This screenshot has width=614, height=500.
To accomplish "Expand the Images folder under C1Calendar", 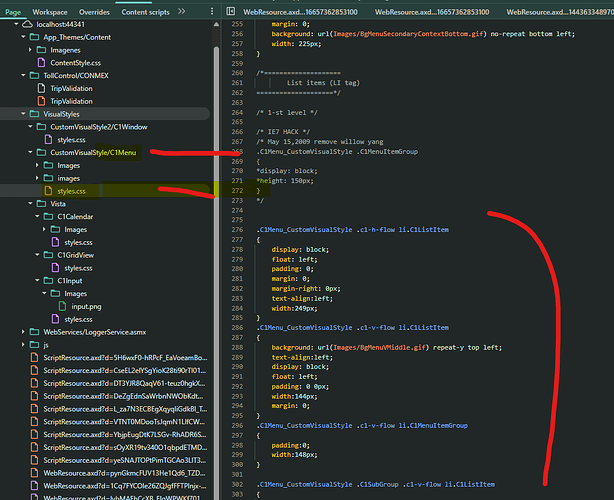I will pos(44,229).
